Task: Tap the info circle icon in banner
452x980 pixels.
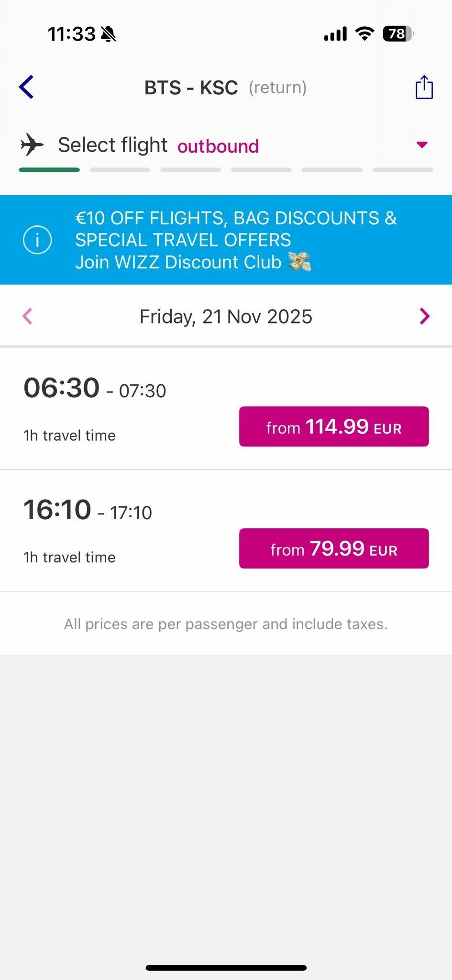Action: coord(37,239)
